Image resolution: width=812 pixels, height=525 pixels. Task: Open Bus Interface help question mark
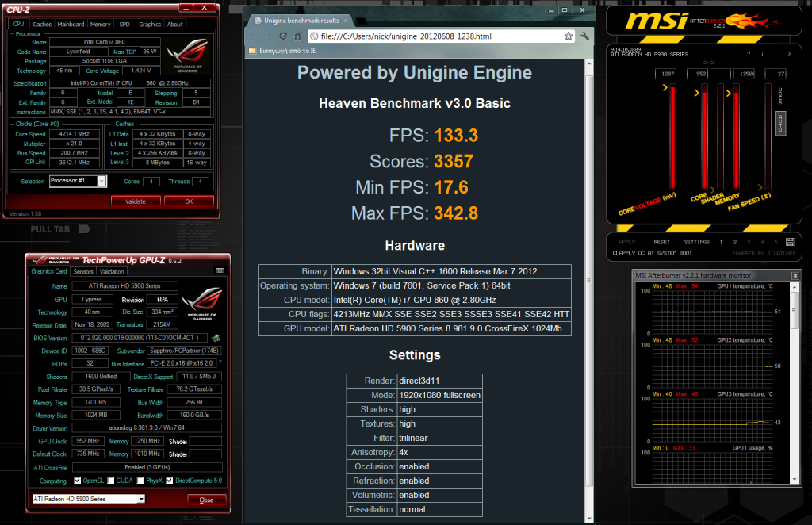click(x=220, y=363)
